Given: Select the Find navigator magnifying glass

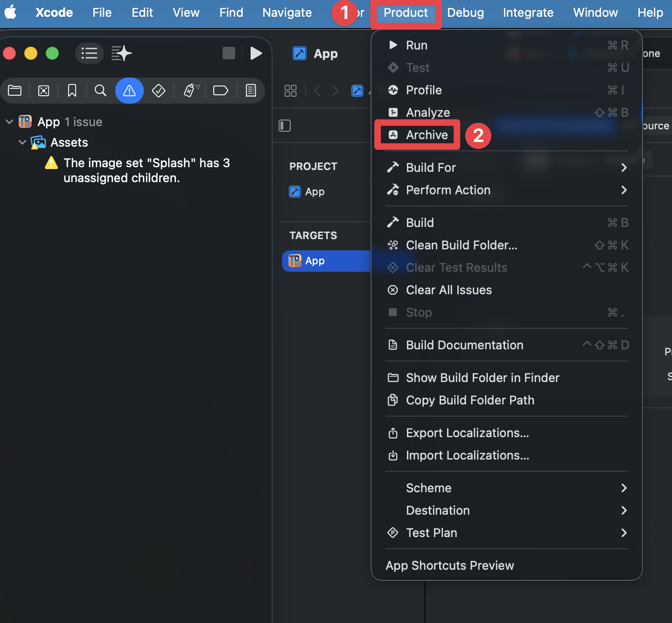Looking at the screenshot, I should [100, 91].
